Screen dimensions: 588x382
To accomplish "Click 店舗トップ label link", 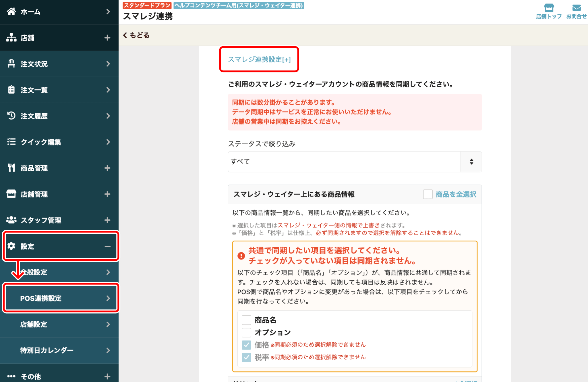I will (x=549, y=16).
